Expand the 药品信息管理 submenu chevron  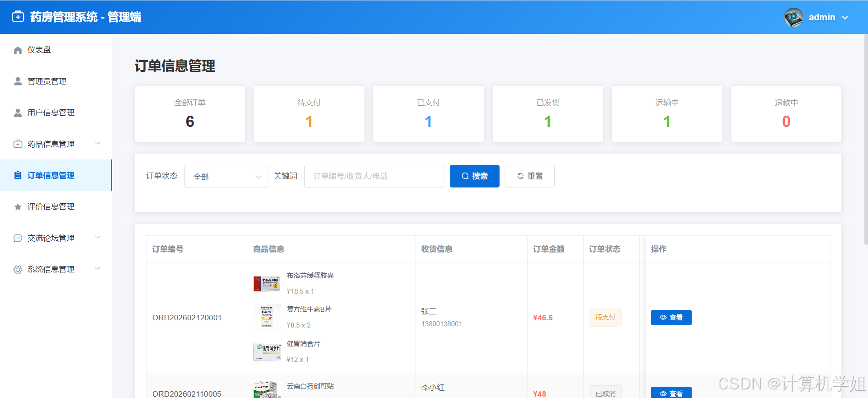pyautogui.click(x=97, y=143)
